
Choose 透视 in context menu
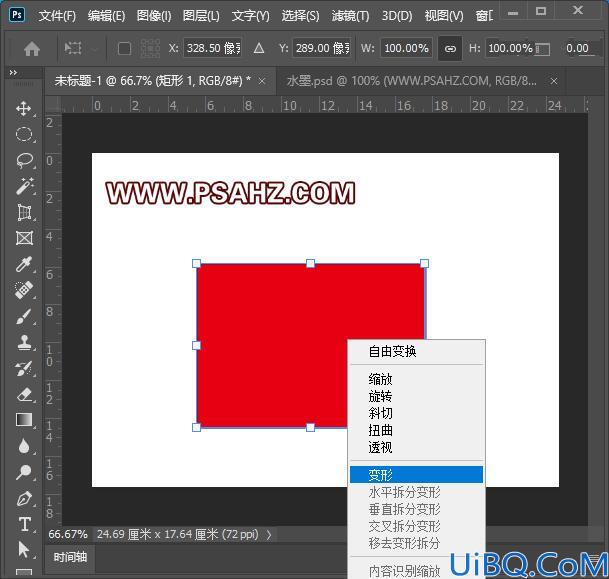pos(416,447)
